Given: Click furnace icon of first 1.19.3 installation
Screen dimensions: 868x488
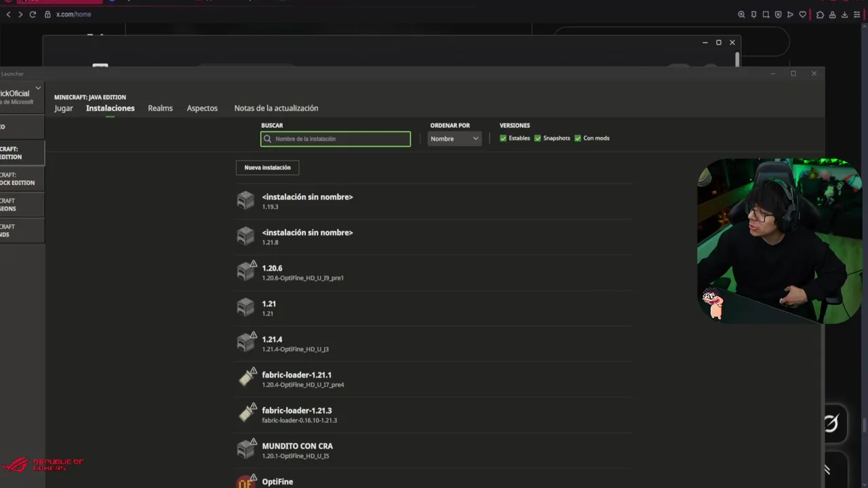Looking at the screenshot, I should pyautogui.click(x=245, y=201).
